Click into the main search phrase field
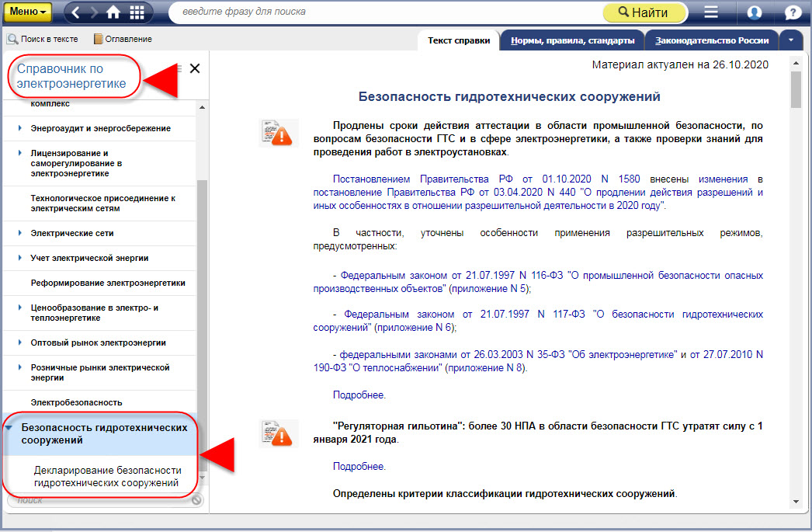The image size is (812, 532). 380,12
